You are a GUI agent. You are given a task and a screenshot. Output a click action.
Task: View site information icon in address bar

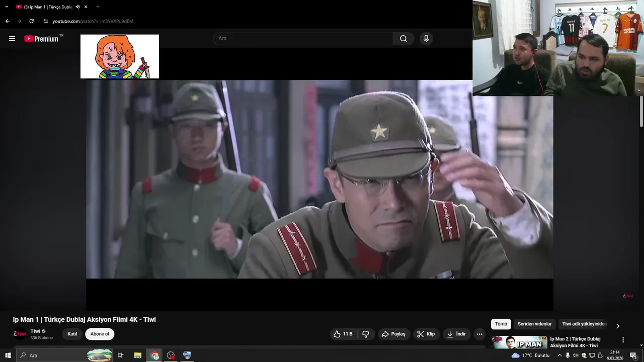pyautogui.click(x=46, y=21)
